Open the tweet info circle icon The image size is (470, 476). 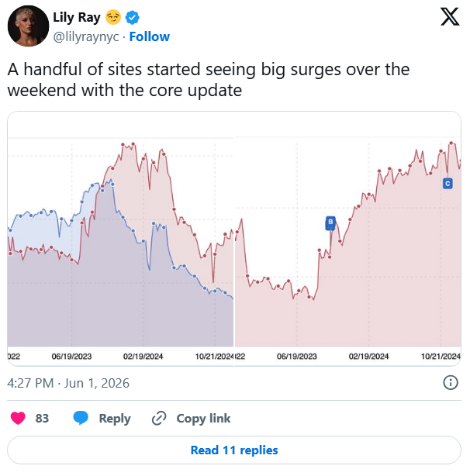tap(451, 382)
